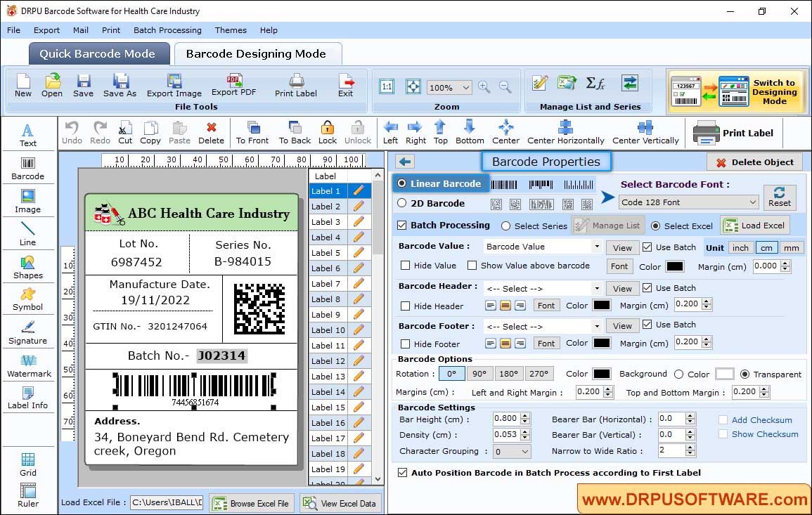Create a New label file
This screenshot has width=812, height=515.
click(x=22, y=86)
